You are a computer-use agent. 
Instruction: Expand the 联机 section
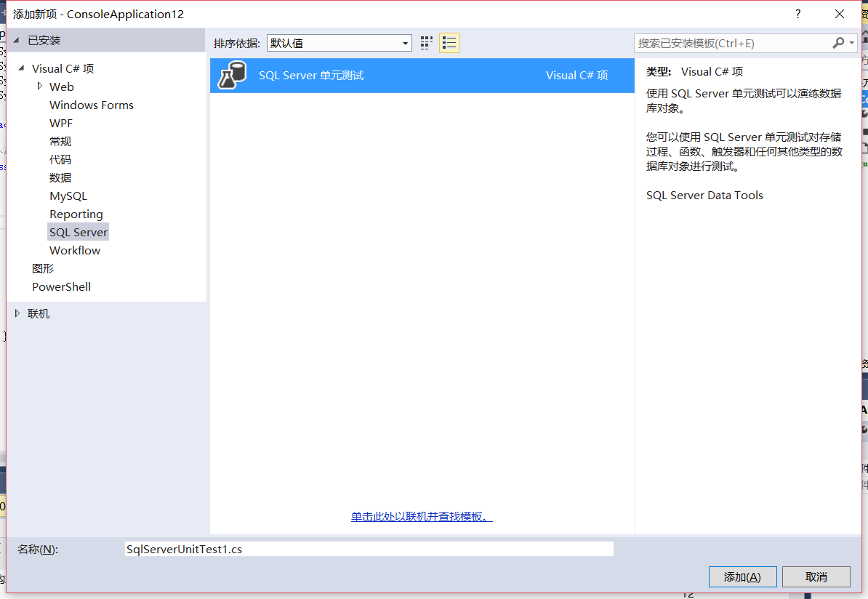[17, 313]
